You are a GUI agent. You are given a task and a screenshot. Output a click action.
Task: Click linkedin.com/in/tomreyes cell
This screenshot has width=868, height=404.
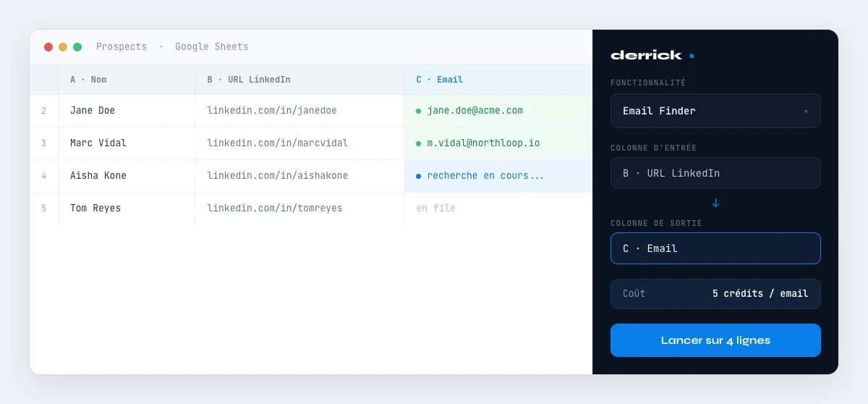coord(299,209)
